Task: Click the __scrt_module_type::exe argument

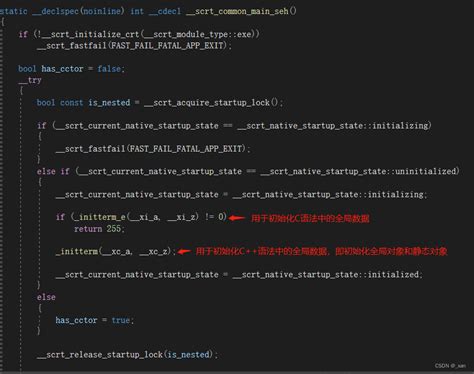Action: (198, 34)
